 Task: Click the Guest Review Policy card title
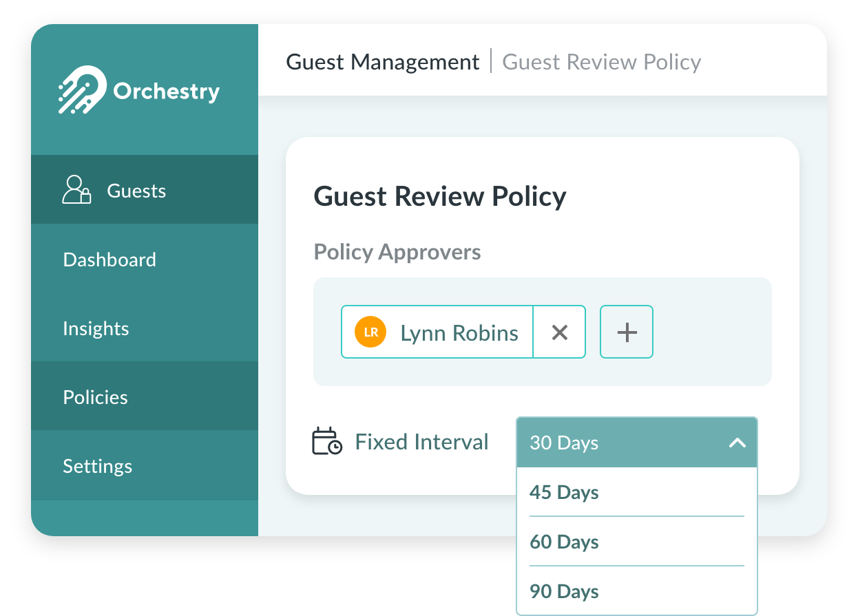[439, 196]
